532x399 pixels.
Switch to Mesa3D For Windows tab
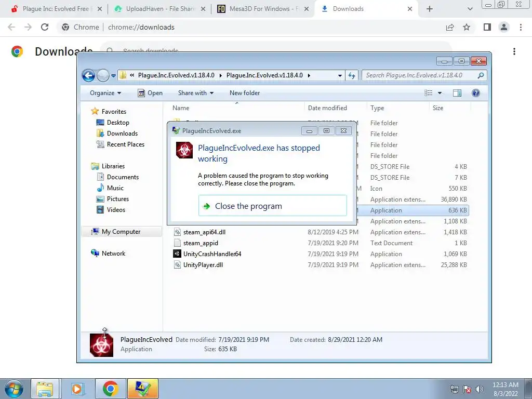pos(263,9)
